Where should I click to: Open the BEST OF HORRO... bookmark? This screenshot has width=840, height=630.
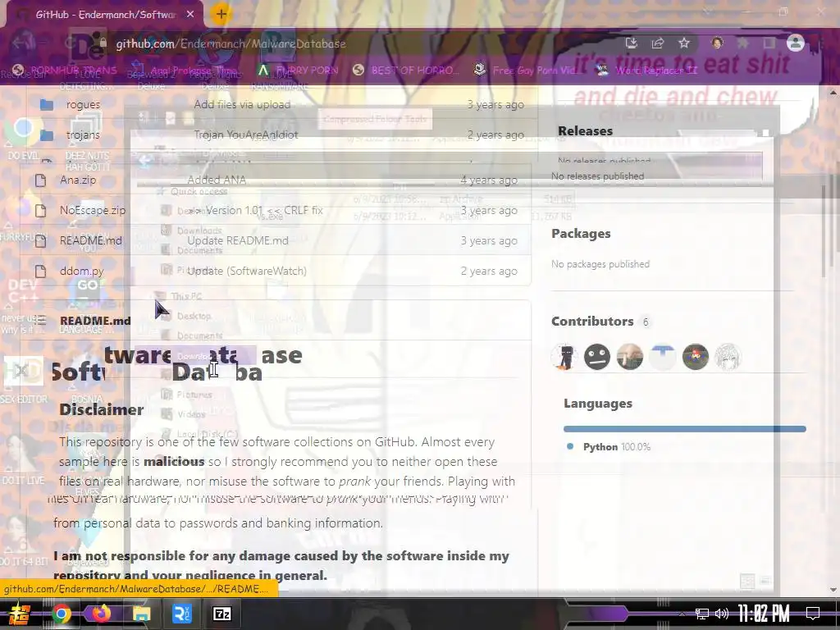(x=406, y=71)
